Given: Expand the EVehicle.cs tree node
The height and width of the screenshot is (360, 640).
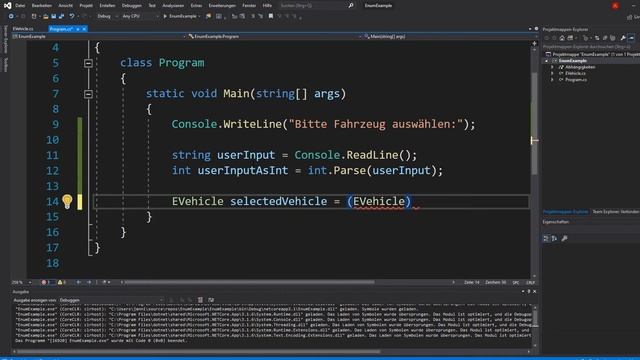Looking at the screenshot, I should pyautogui.click(x=553, y=73).
